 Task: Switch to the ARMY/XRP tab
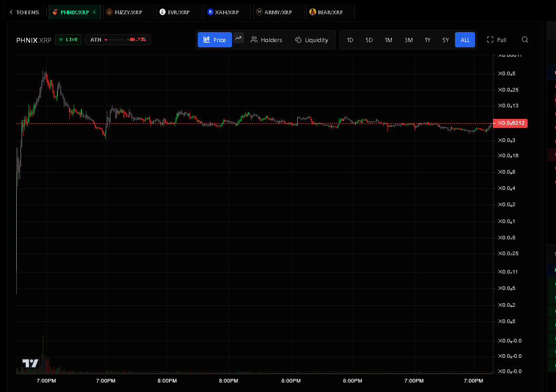(278, 12)
